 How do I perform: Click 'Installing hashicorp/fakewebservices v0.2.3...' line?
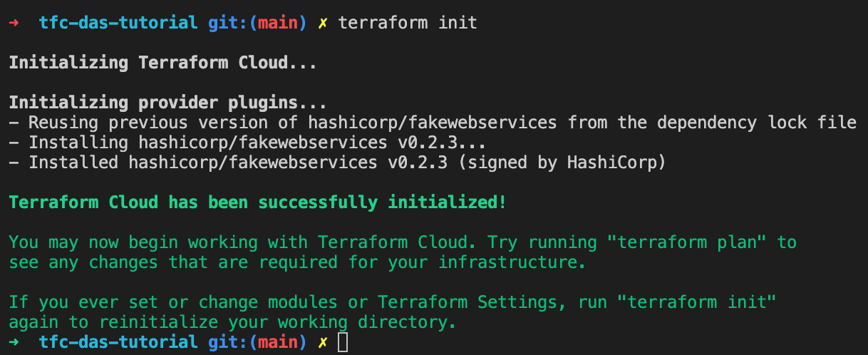tap(247, 143)
